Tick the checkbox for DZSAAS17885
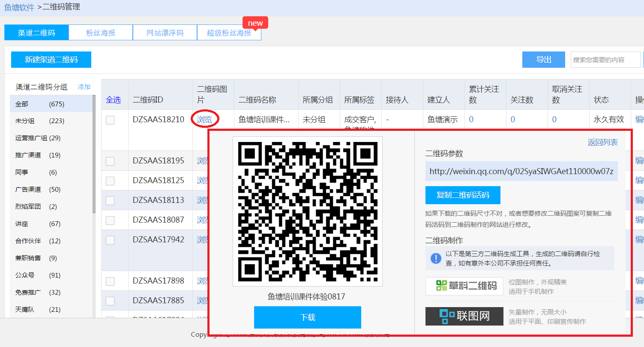 coord(110,301)
